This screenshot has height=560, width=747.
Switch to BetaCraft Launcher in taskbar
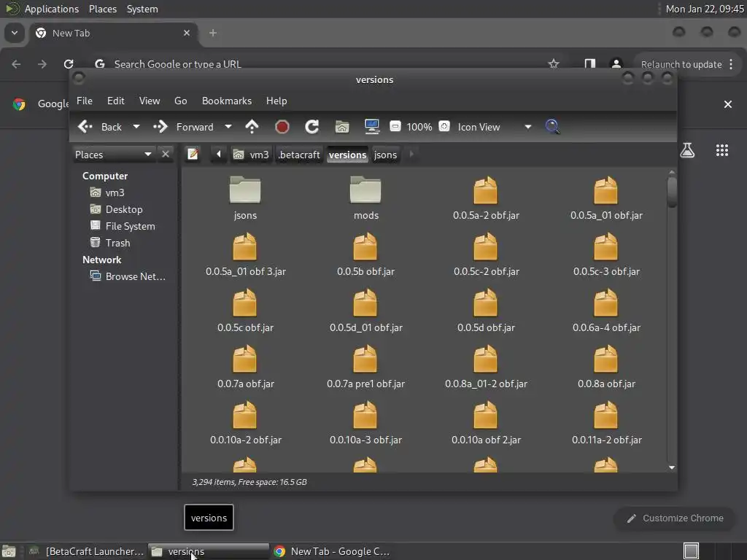click(86, 551)
